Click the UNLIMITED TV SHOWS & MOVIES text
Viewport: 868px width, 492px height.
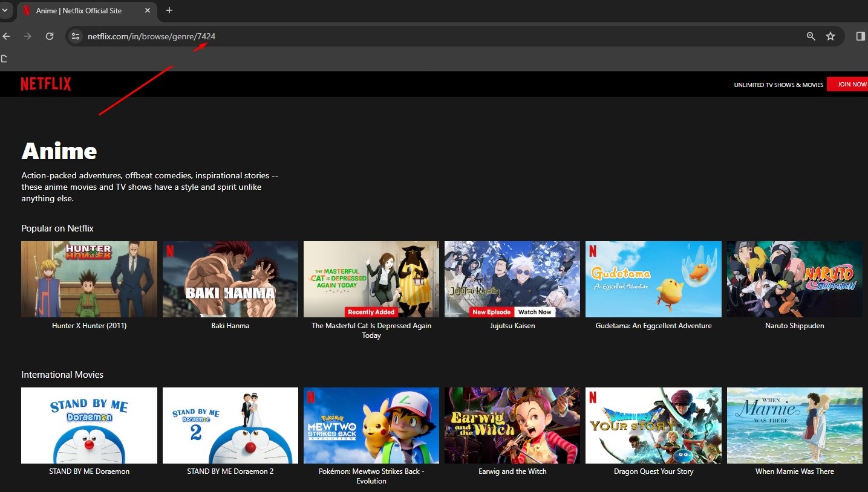coord(778,85)
